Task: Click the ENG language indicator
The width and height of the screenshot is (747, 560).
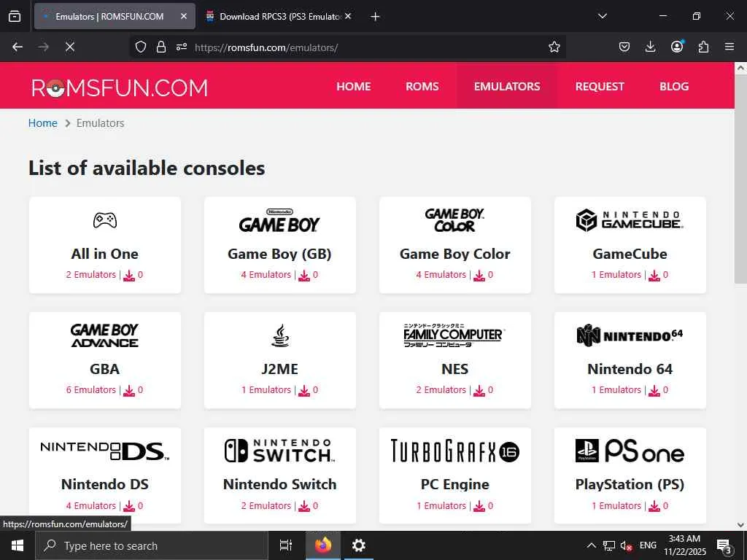Action: 648,545
